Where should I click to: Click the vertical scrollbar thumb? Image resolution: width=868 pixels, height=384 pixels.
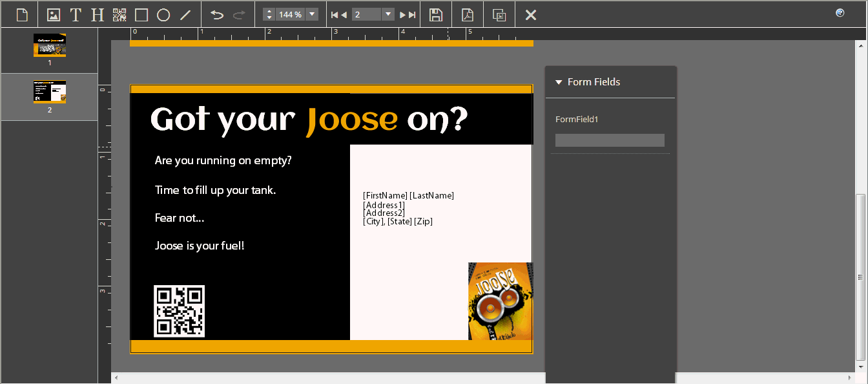coord(860,277)
